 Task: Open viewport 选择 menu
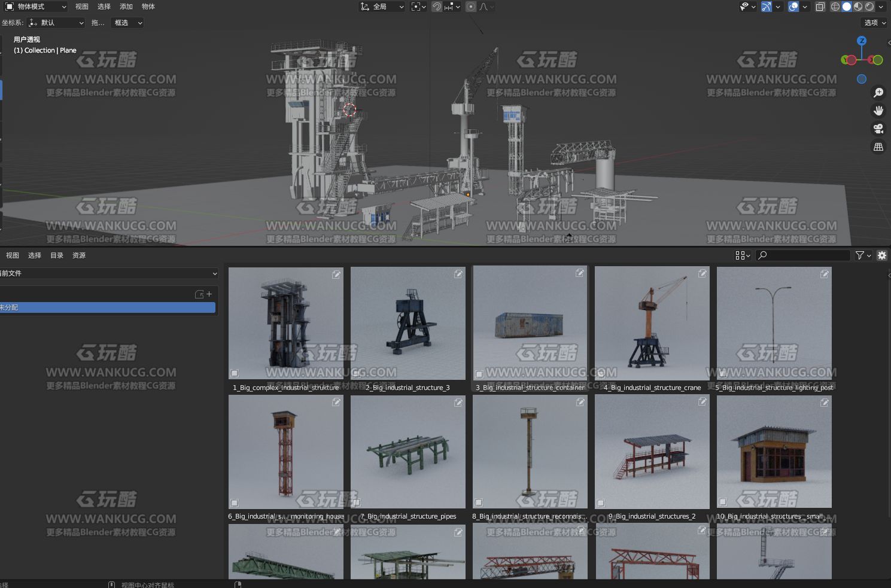[104, 7]
